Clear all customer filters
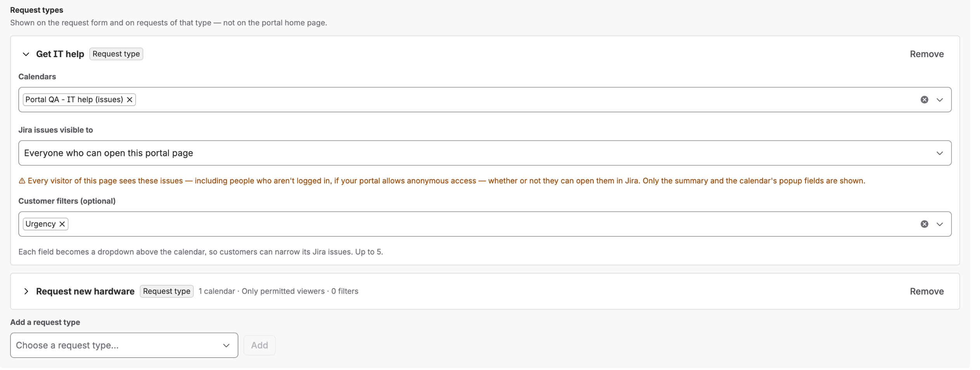Image resolution: width=980 pixels, height=370 pixels. coord(924,224)
